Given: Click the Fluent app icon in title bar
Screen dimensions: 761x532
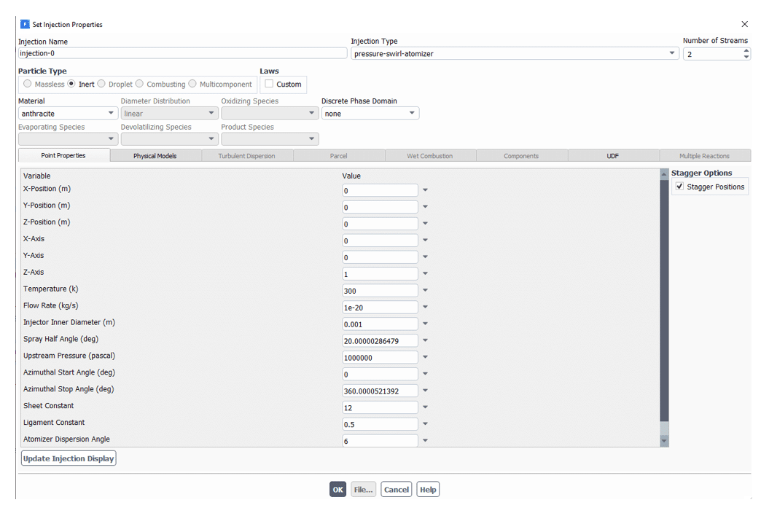Looking at the screenshot, I should pyautogui.click(x=25, y=24).
